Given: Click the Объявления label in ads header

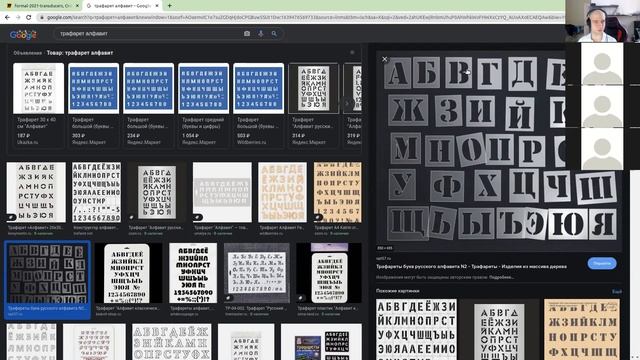Looking at the screenshot, I should click(x=27, y=53).
